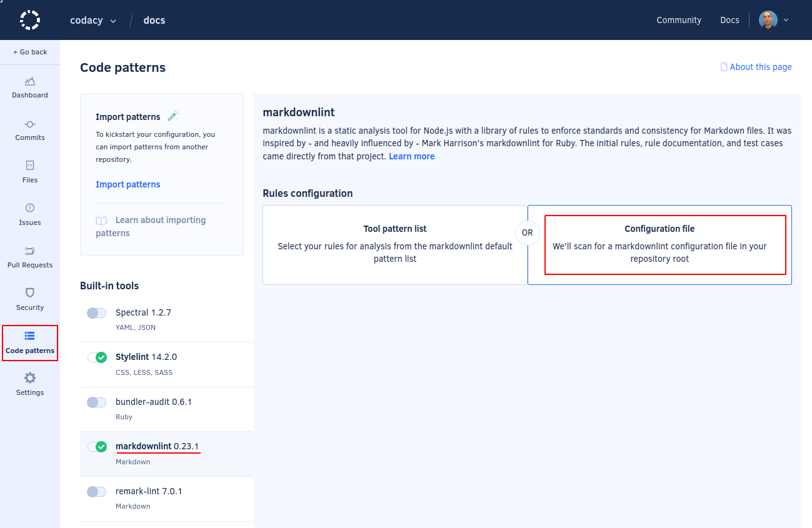Disable the Stylelint 14.2.0 tool toggle
Screen dimensions: 812x528
(96, 357)
